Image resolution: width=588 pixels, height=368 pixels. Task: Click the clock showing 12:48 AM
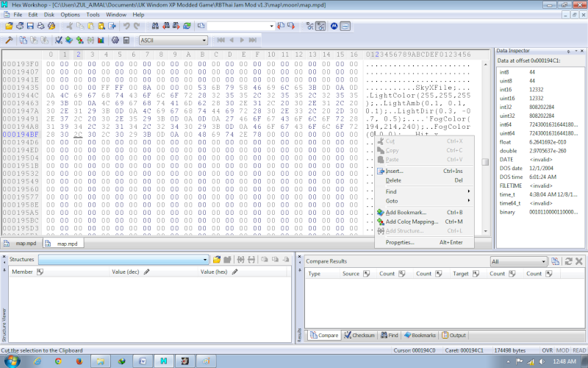coord(564,361)
